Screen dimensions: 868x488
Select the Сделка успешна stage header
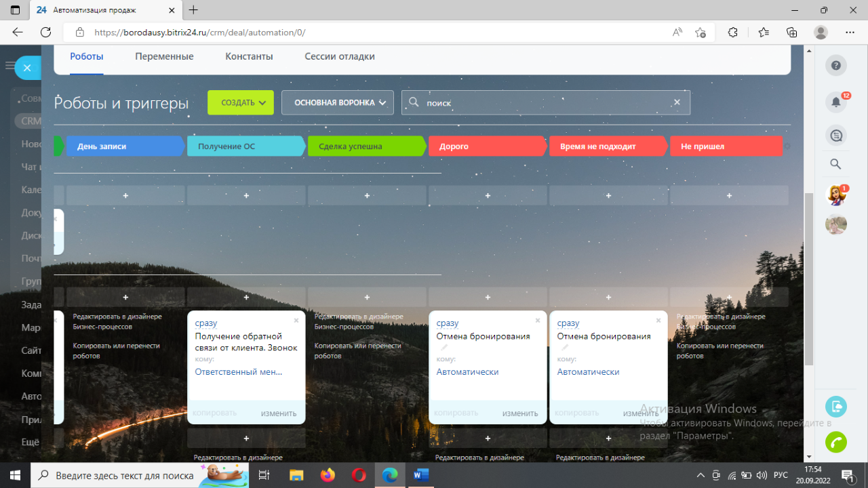(x=367, y=146)
